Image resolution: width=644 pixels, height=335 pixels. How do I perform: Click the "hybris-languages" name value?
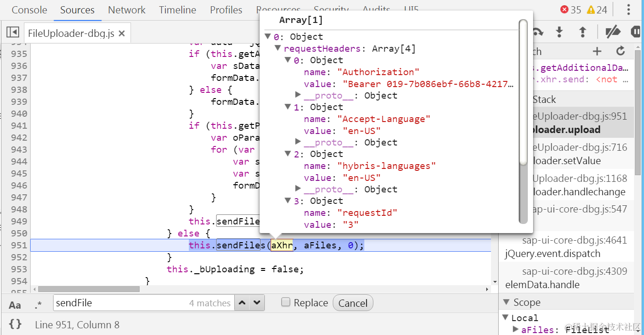[386, 166]
